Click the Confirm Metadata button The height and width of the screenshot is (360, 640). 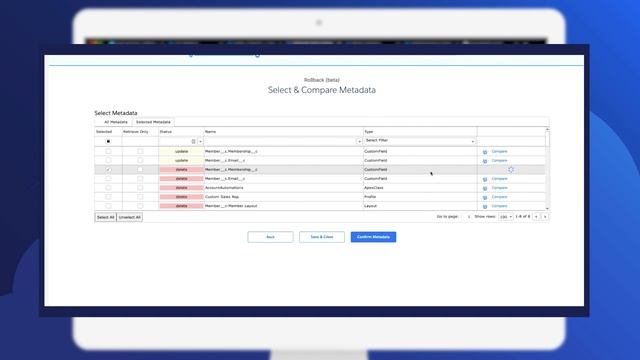tap(373, 237)
